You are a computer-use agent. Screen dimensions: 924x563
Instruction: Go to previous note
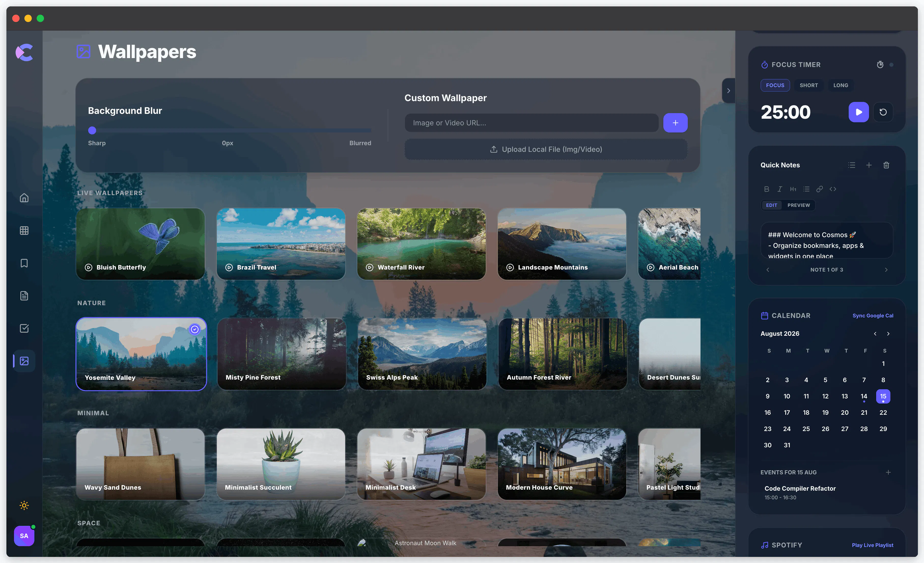click(x=768, y=270)
